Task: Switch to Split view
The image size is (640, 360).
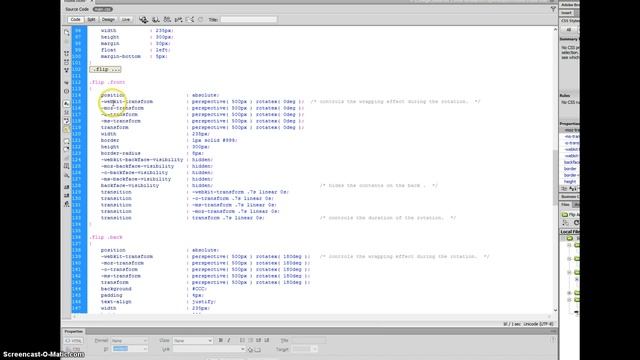Action: tap(91, 20)
